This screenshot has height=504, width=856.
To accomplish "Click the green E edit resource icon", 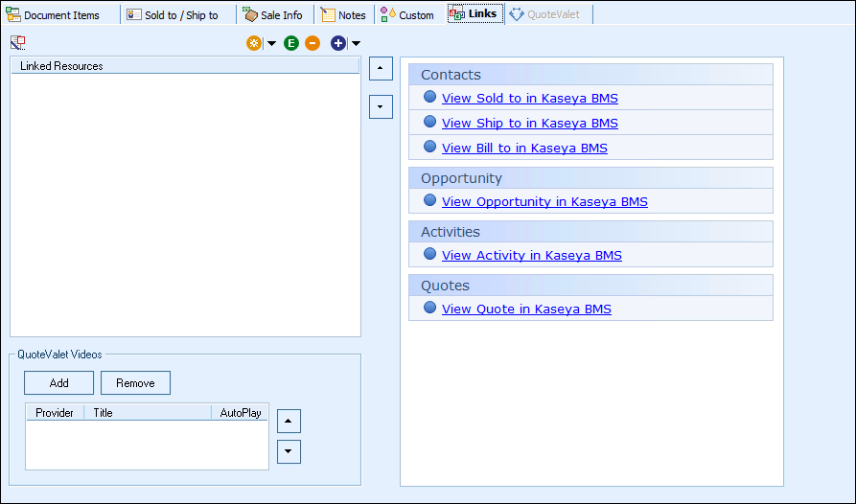I will pyautogui.click(x=291, y=43).
